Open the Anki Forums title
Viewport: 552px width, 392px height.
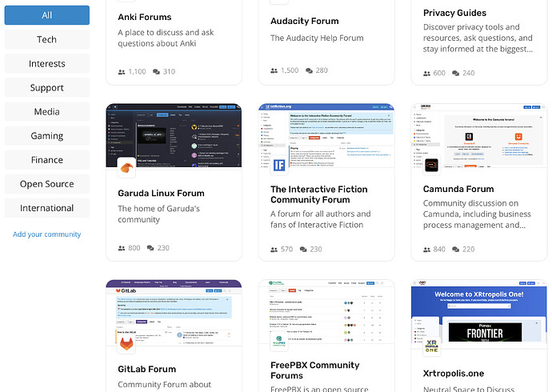coord(145,18)
